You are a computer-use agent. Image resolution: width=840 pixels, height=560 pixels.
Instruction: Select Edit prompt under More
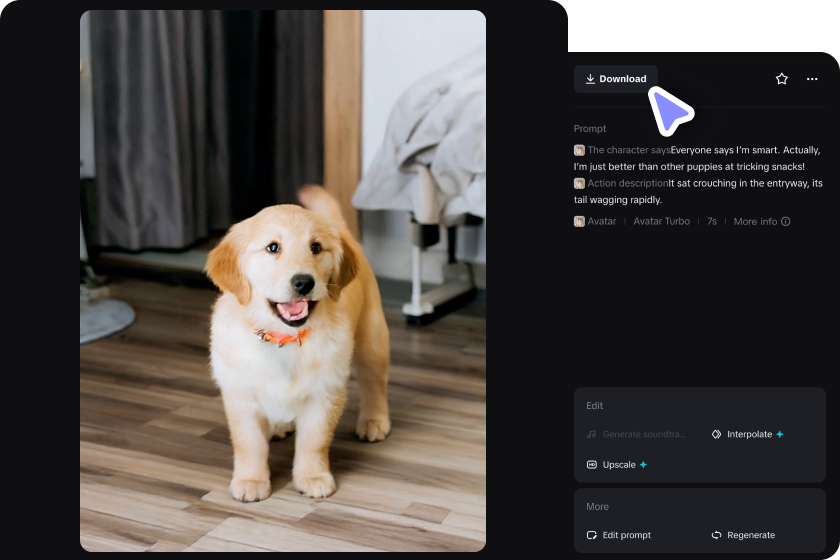click(x=619, y=535)
